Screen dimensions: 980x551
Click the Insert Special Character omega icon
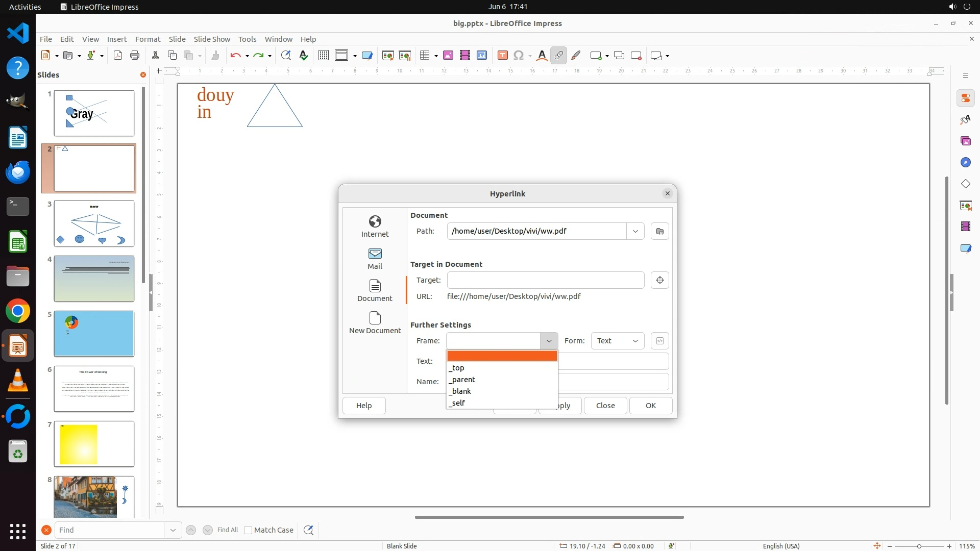(x=519, y=56)
